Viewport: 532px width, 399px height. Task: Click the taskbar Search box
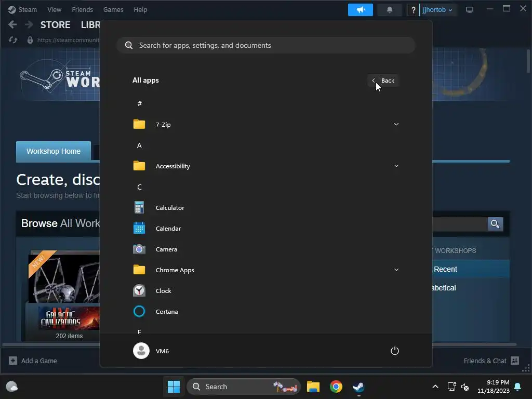click(x=243, y=387)
